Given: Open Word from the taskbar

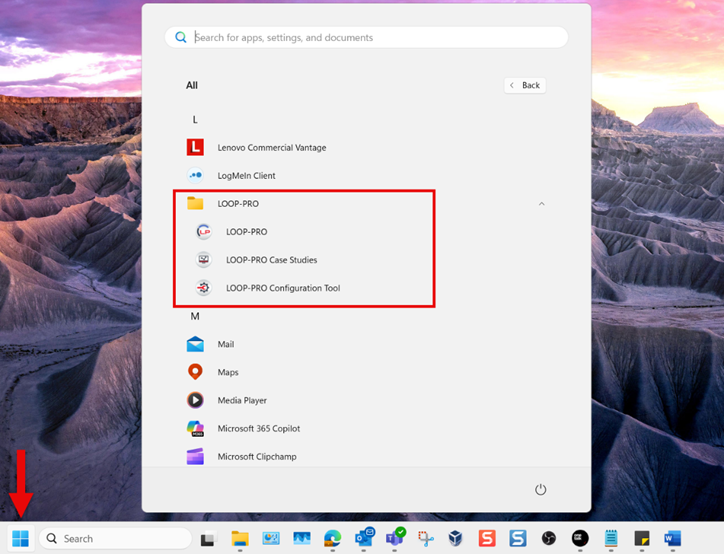Looking at the screenshot, I should 671,538.
